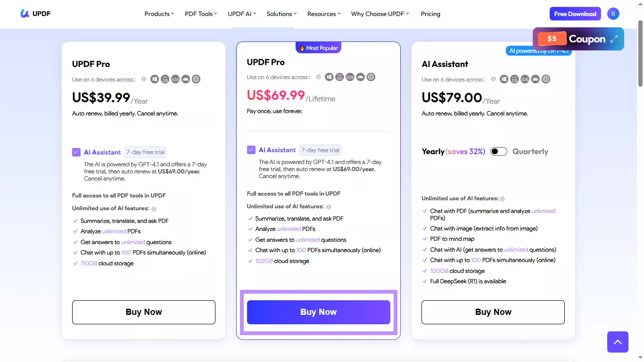Image resolution: width=644 pixels, height=362 pixels.
Task: Click the iOS icon in the AI Assistant card
Action: pos(524,79)
